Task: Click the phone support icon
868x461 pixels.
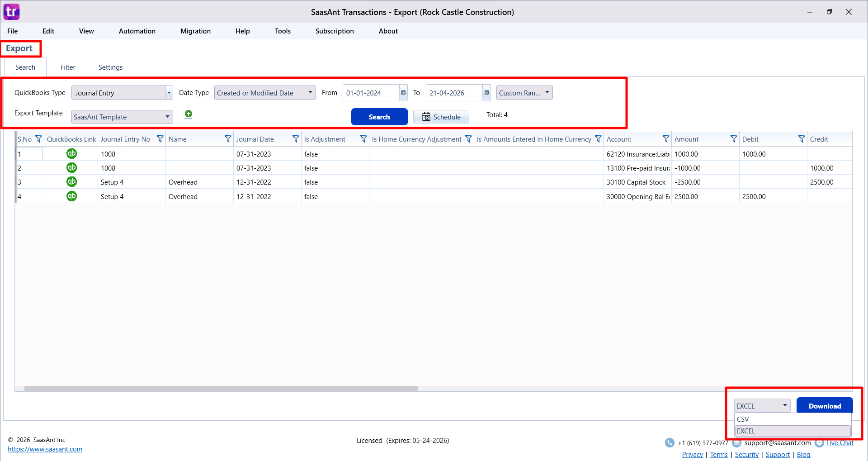Action: (670, 443)
